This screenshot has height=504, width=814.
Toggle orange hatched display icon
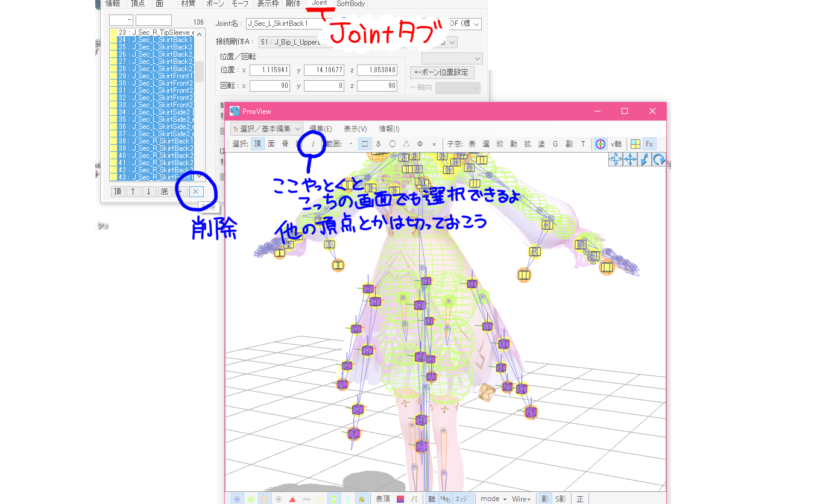[265, 499]
